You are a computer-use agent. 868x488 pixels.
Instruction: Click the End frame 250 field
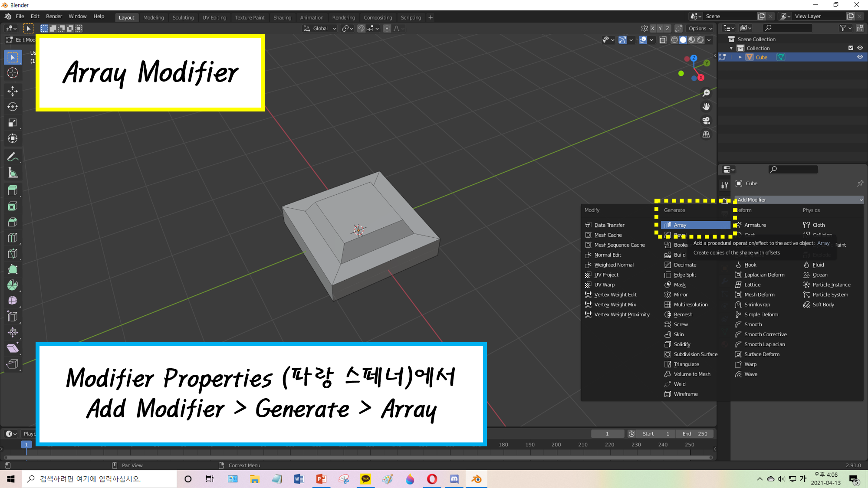[x=695, y=434]
